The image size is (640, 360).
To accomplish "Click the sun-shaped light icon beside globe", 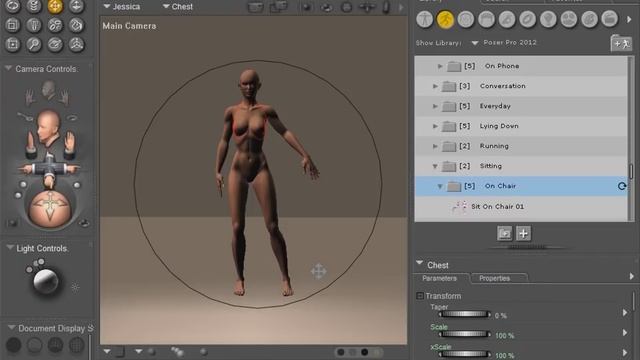I will pos(75,287).
